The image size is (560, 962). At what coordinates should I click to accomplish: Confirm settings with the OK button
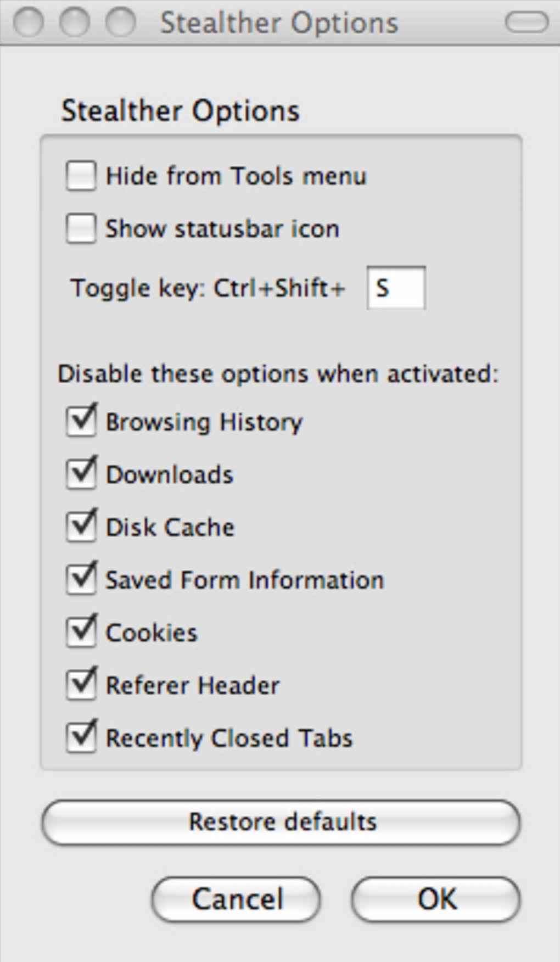click(436, 899)
